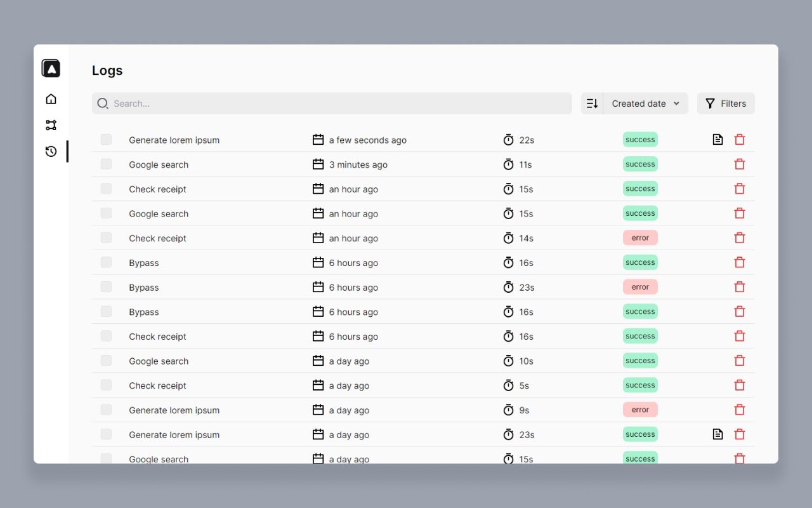812x508 pixels.
Task: Click the 'a few seconds ago' timestamp
Action: point(368,140)
